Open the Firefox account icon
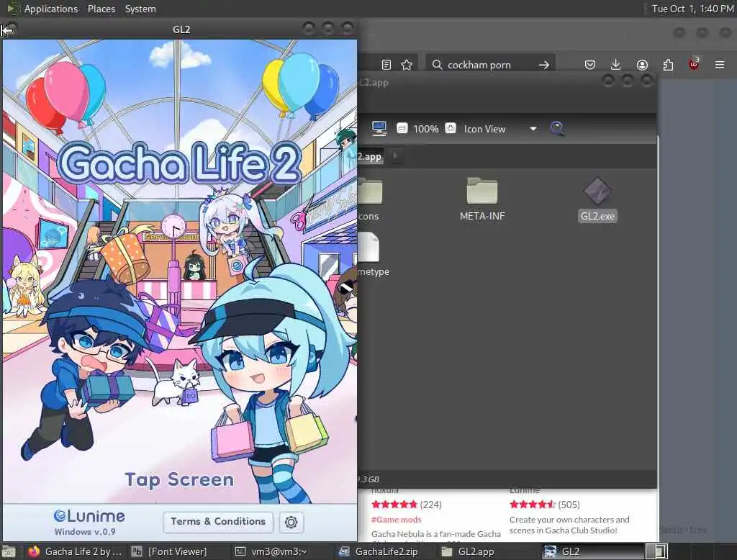This screenshot has height=560, width=737. (x=642, y=65)
